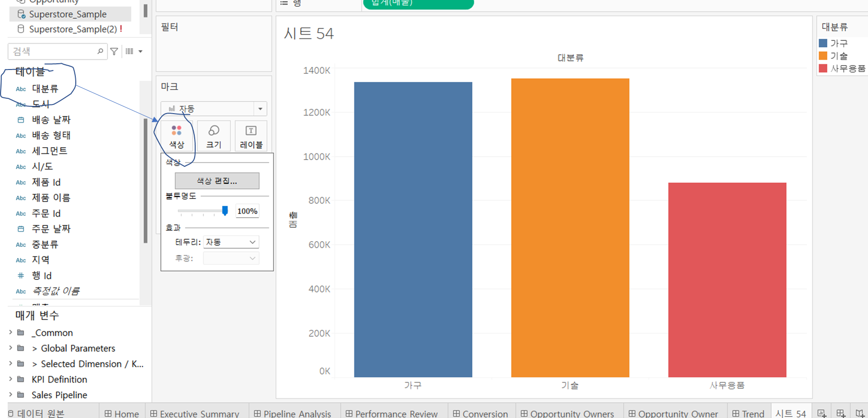This screenshot has height=418, width=868.
Task: Open the 색상 (Color) mark card
Action: pos(176,136)
